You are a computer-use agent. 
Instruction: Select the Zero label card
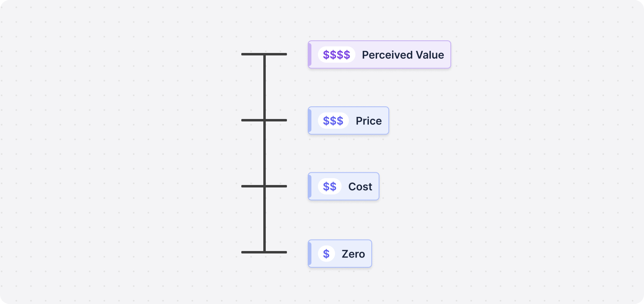[x=340, y=253]
